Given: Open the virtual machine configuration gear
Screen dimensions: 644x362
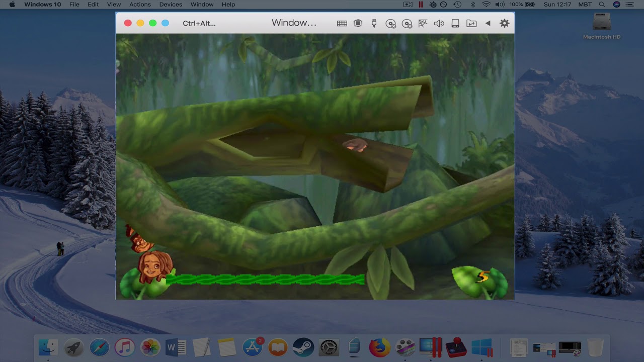Looking at the screenshot, I should click(x=504, y=23).
